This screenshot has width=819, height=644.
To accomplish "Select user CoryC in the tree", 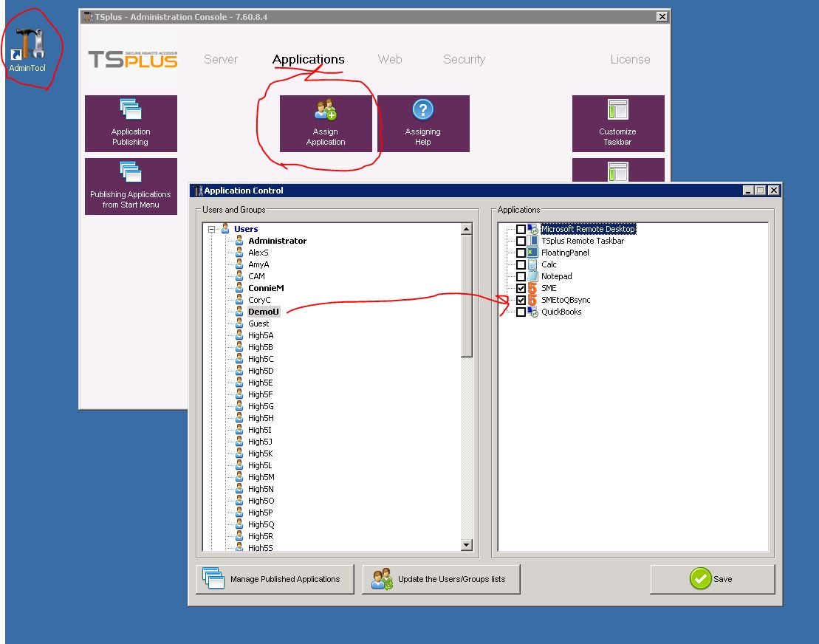I will click(x=259, y=300).
